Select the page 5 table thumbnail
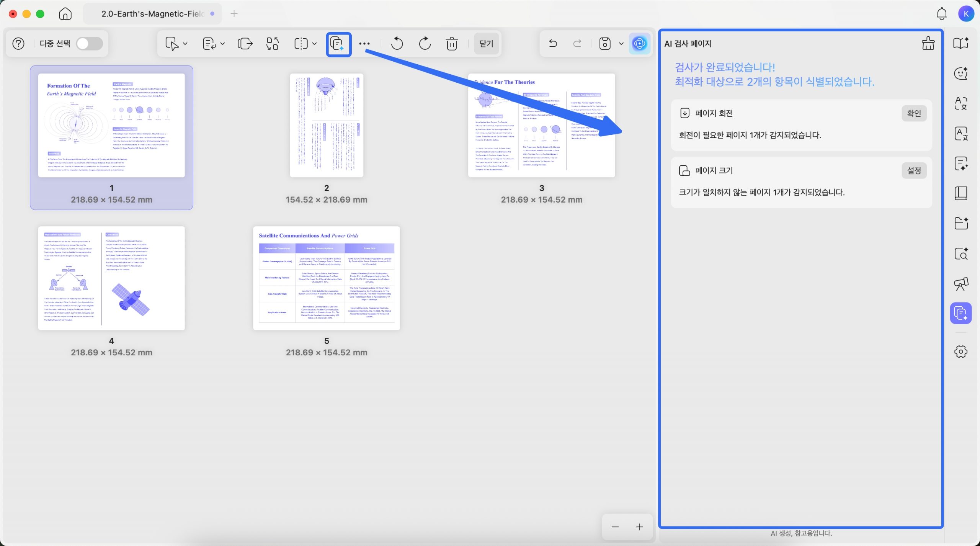The width and height of the screenshot is (980, 546). 326,278
